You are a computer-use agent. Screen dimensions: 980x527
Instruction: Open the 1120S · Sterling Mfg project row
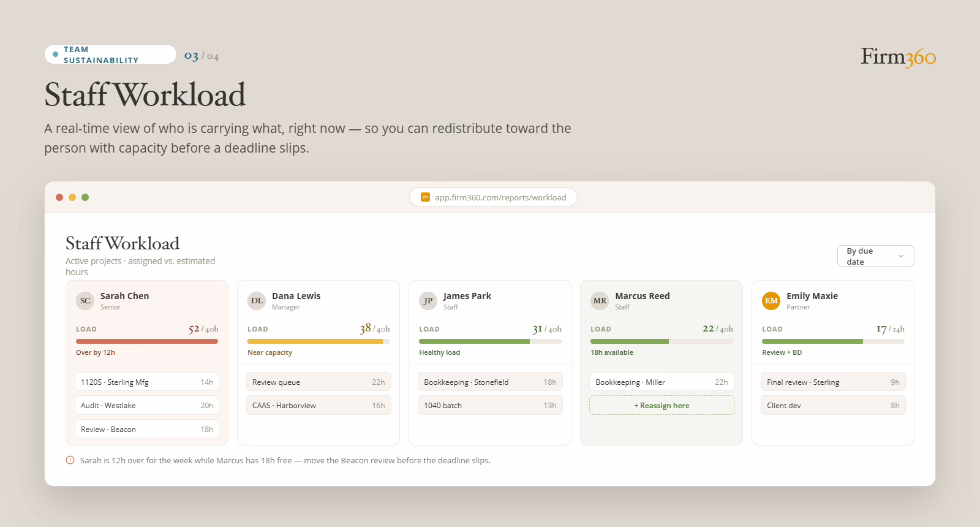click(147, 382)
